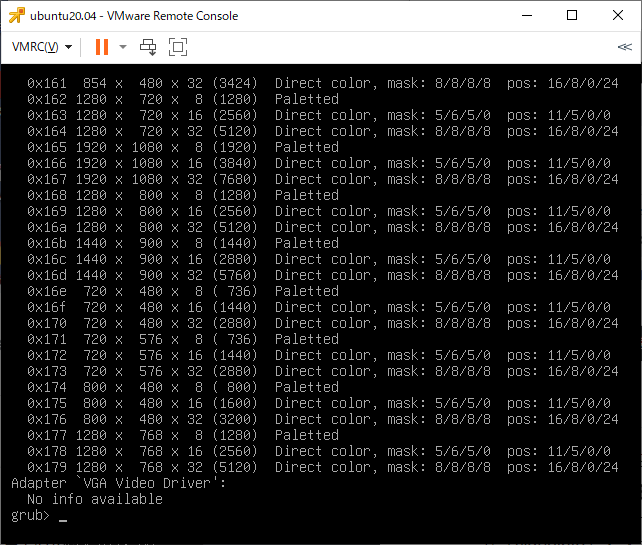Click the grub> prompt line
The image size is (642, 545).
pos(39,515)
